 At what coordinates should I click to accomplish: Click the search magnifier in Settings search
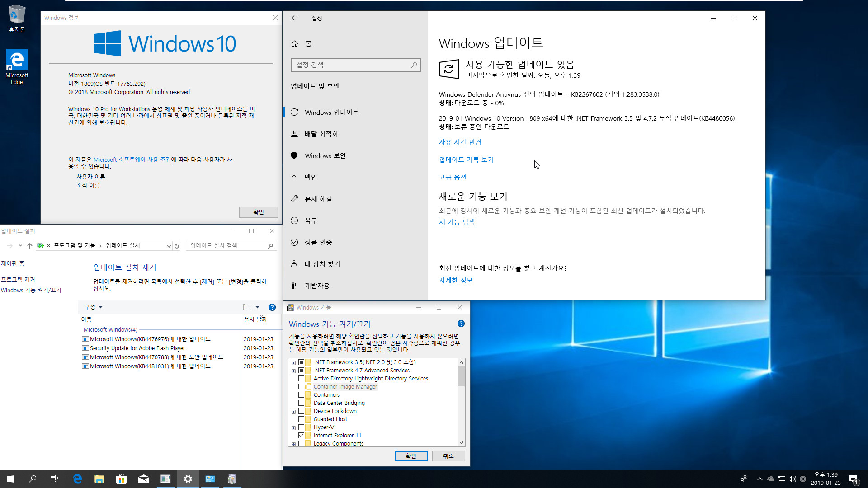click(414, 65)
